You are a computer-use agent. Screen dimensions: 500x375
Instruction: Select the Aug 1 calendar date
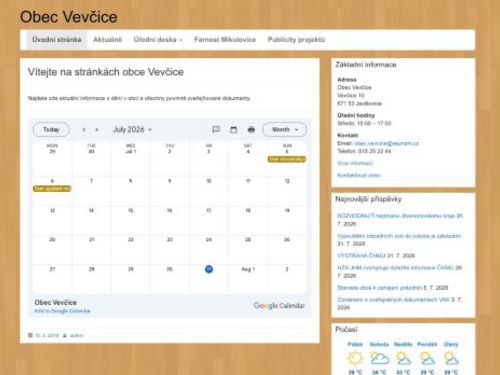coord(248,269)
